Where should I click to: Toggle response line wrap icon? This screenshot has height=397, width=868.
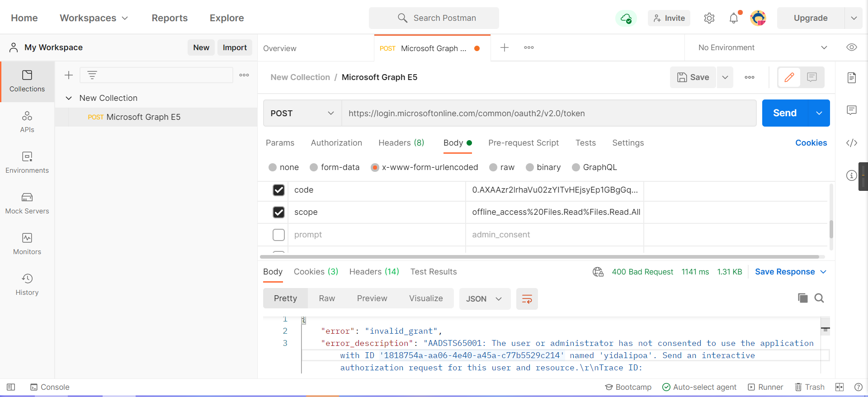pos(527,299)
